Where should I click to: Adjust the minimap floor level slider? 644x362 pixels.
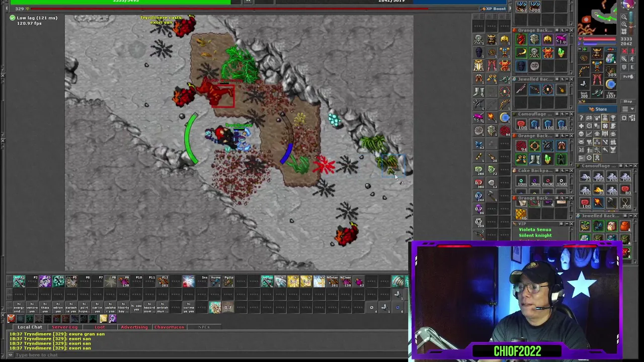631,23
